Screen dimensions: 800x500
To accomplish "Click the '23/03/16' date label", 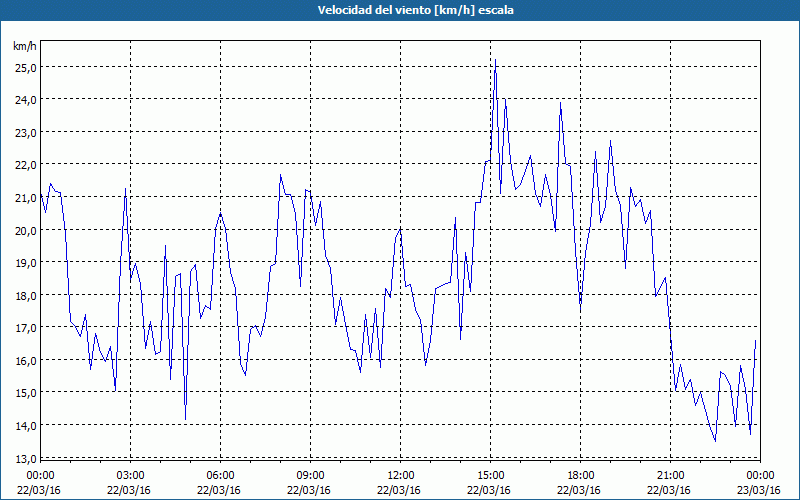I will 759,490.
